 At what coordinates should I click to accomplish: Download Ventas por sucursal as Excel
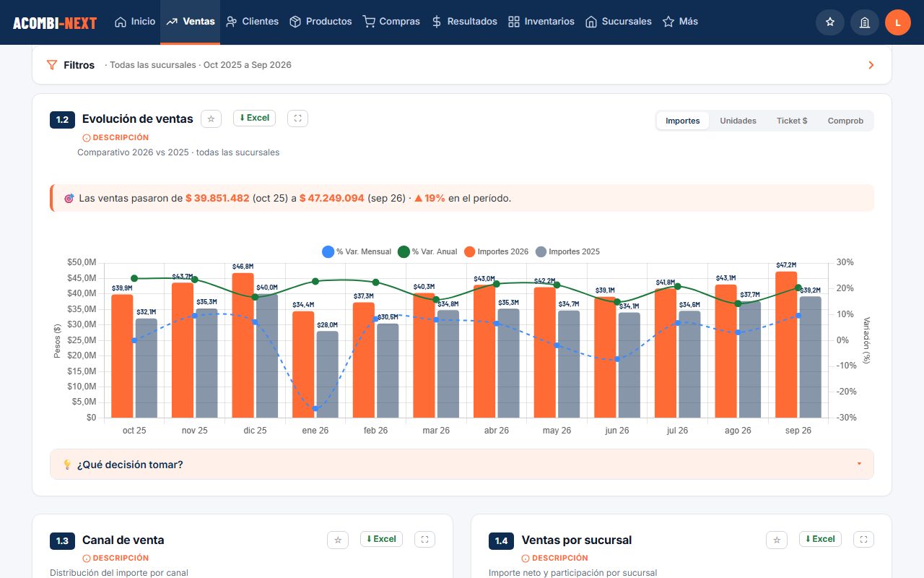[820, 539]
